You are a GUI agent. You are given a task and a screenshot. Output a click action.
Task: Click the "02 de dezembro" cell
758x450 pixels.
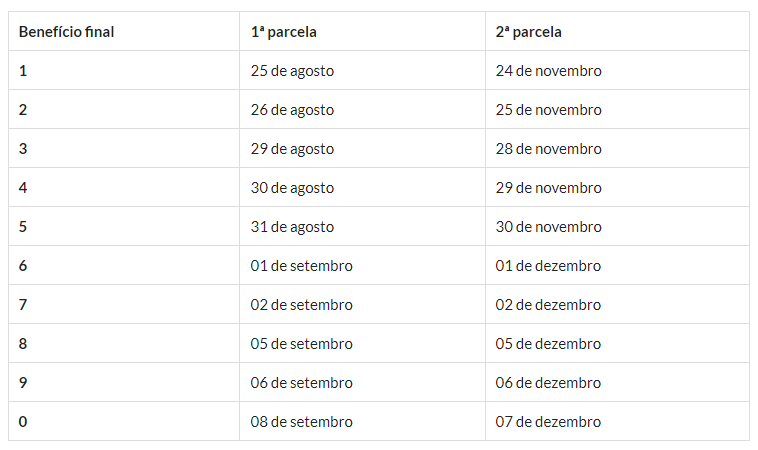549,305
